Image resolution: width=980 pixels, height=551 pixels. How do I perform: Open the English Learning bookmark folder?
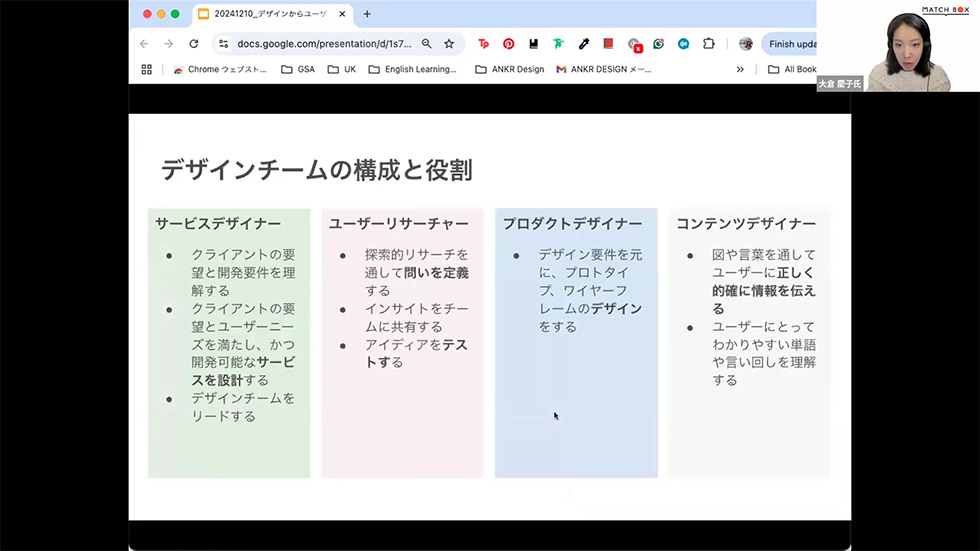(412, 69)
